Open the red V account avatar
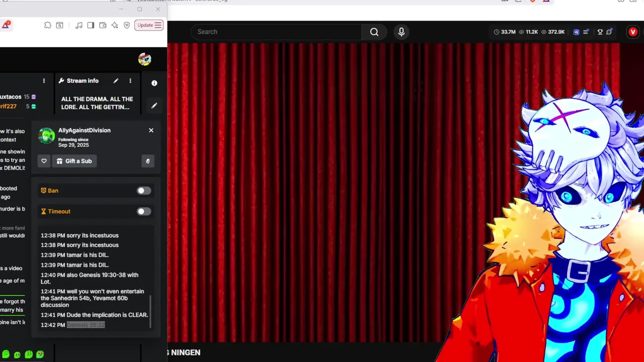This screenshot has height=362, width=644. pos(633,32)
